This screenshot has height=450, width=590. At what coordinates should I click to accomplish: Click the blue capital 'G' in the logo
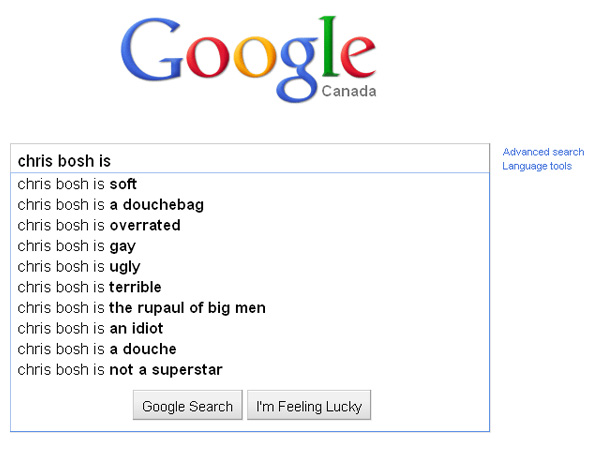152,49
